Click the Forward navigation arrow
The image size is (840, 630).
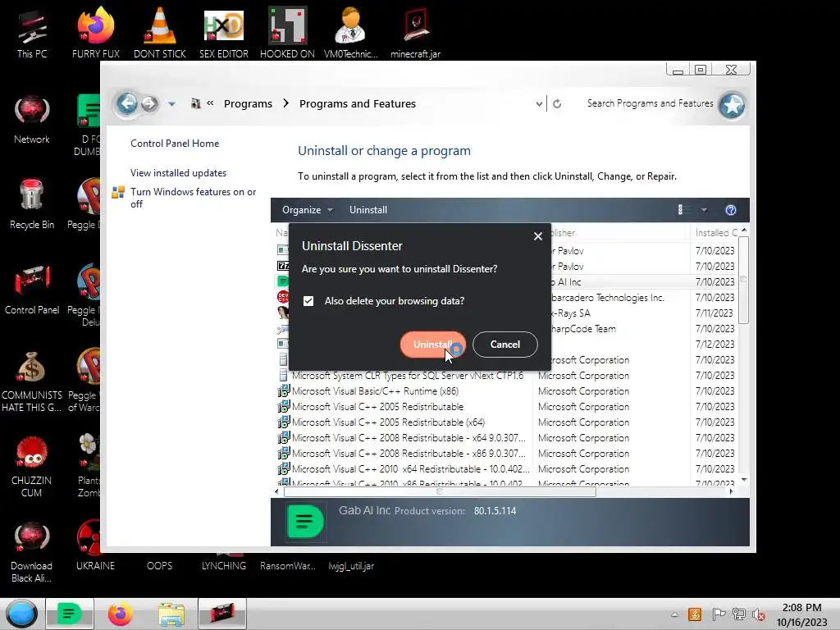pyautogui.click(x=150, y=103)
